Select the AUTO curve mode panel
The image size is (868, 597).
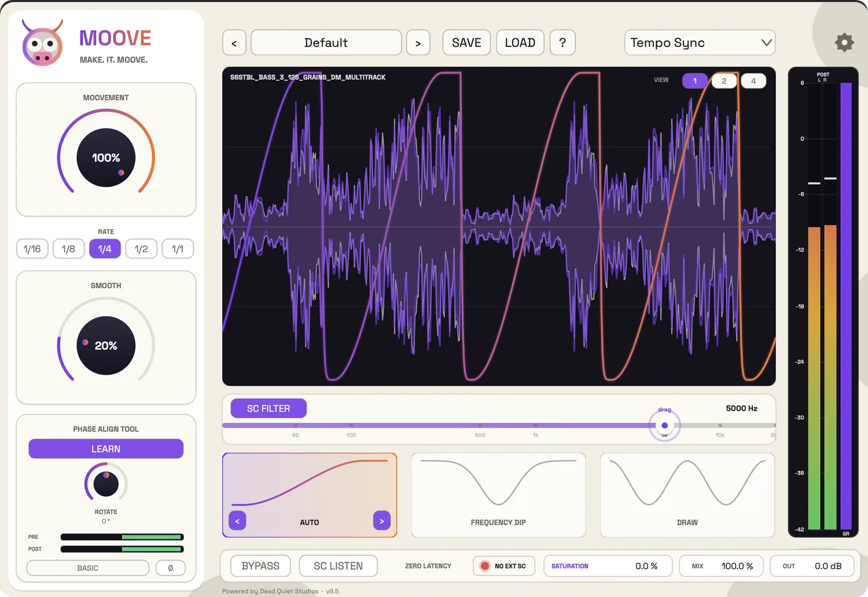[x=310, y=495]
